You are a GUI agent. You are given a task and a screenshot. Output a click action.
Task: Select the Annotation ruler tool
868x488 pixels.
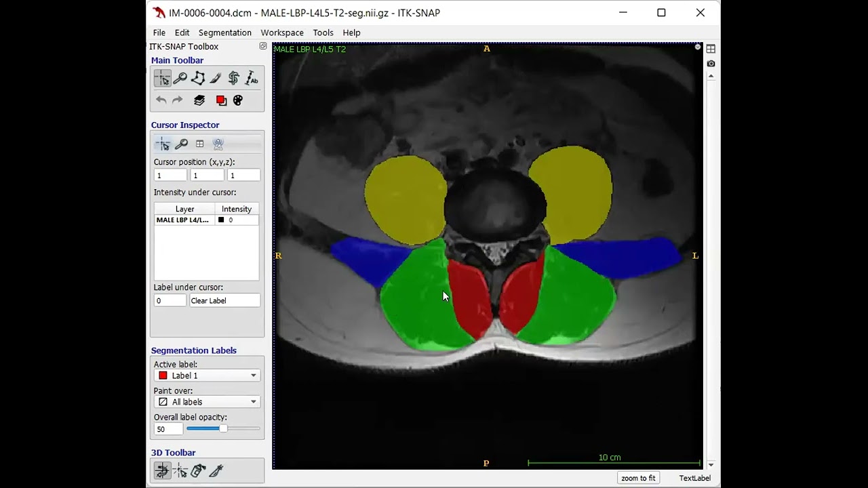coord(252,79)
